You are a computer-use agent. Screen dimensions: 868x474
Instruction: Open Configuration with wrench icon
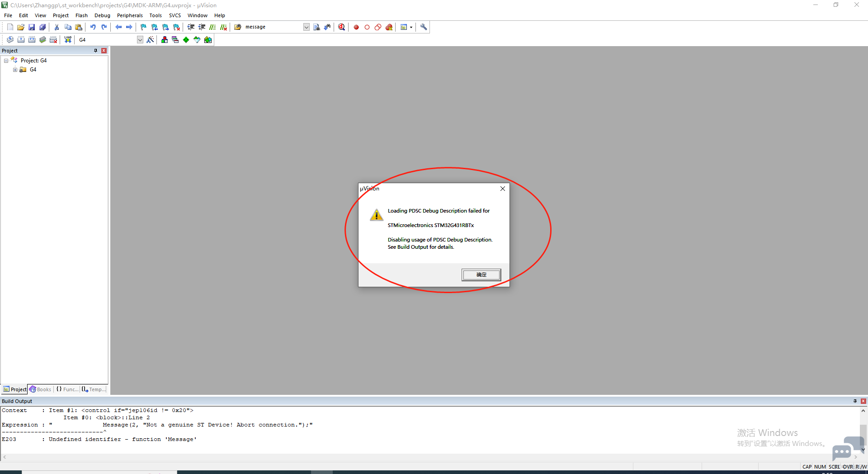[424, 27]
